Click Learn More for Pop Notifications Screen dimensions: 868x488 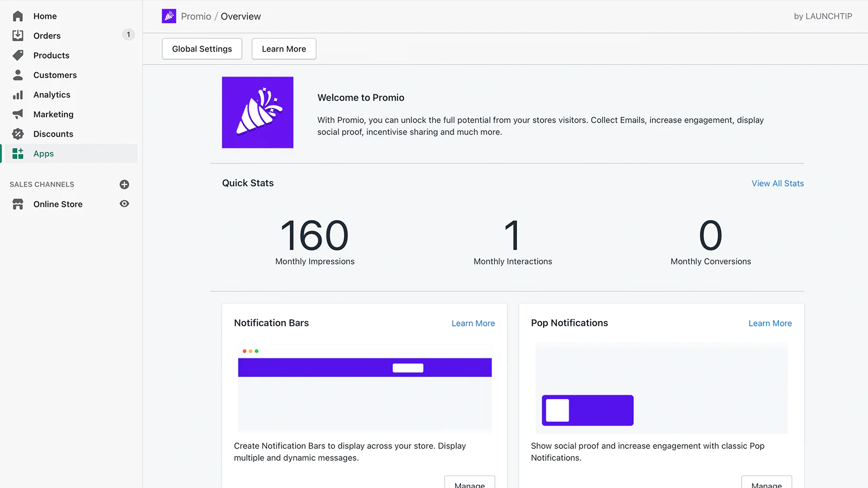[770, 323]
